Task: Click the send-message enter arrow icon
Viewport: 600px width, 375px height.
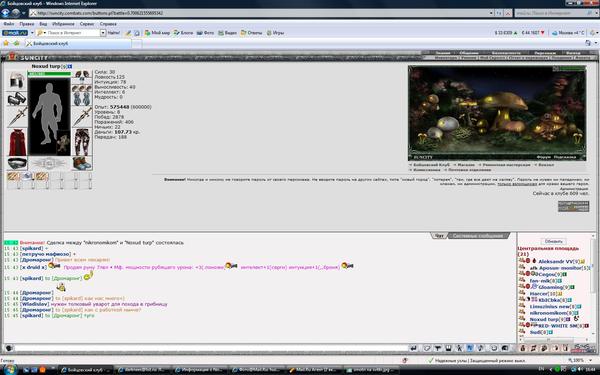Action: (x=413, y=348)
